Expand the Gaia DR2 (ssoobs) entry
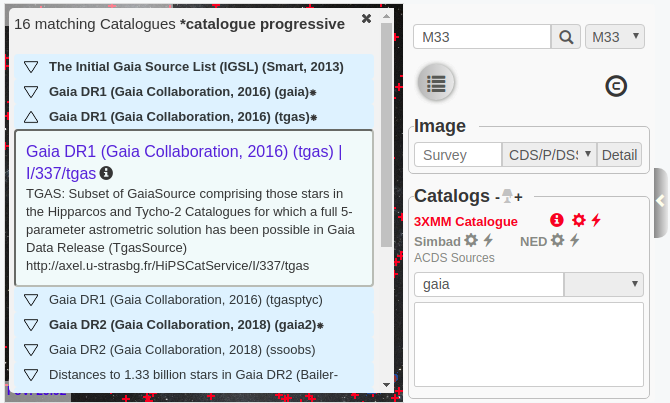The image size is (670, 403). (31, 350)
